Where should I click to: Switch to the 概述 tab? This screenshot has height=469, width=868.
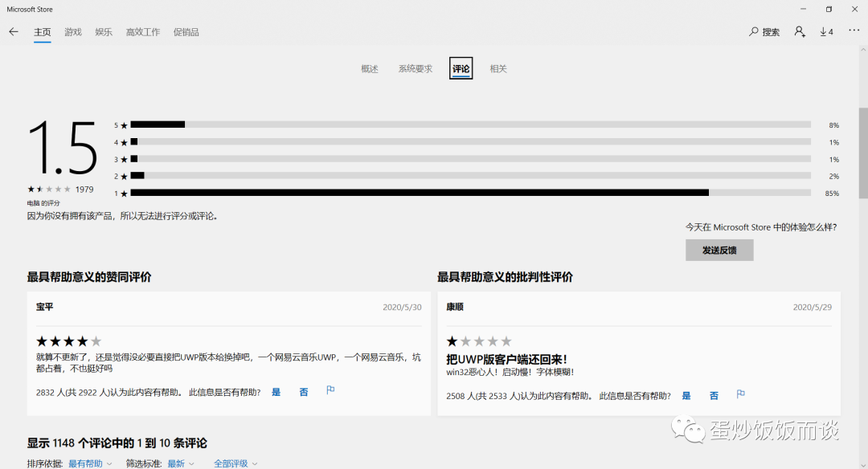[x=369, y=68]
